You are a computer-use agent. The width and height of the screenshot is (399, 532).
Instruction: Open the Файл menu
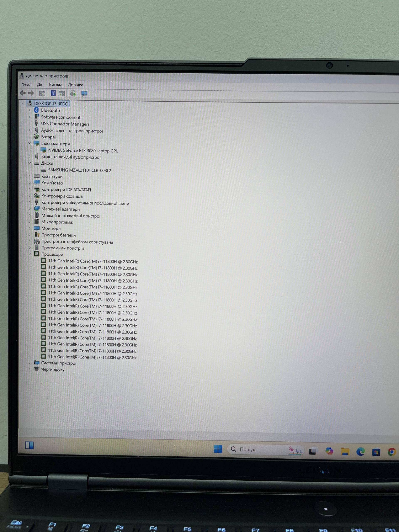[26, 84]
